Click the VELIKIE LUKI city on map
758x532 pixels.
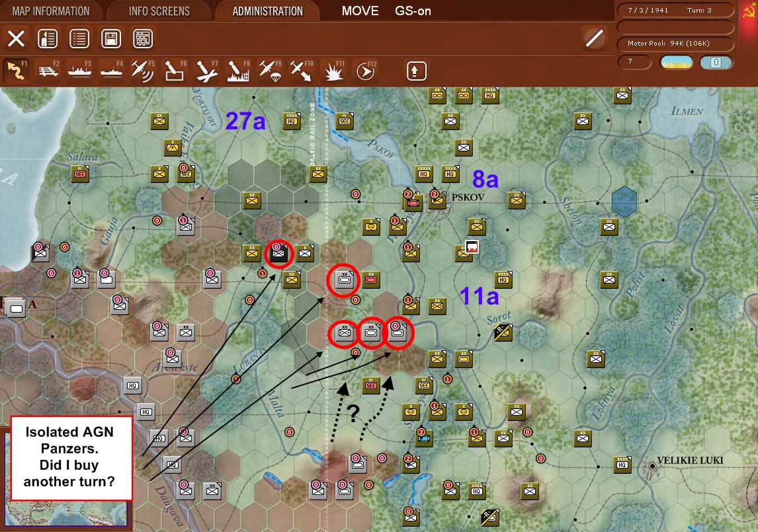point(690,461)
